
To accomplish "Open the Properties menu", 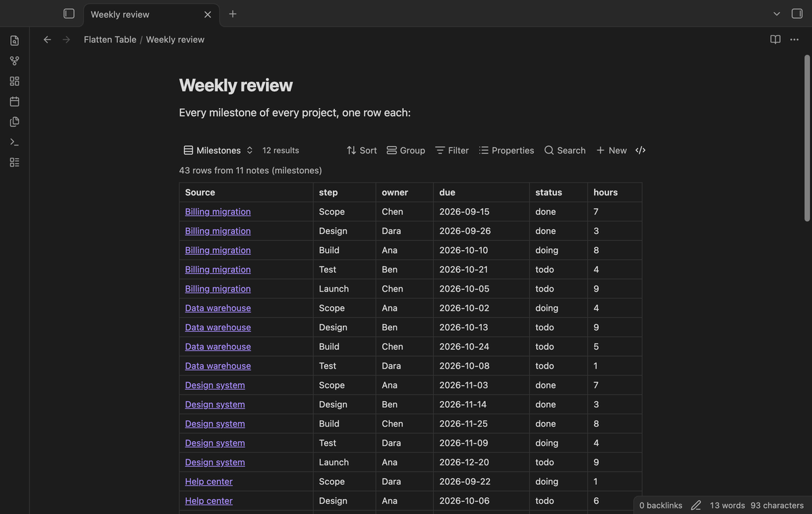I will (x=506, y=150).
